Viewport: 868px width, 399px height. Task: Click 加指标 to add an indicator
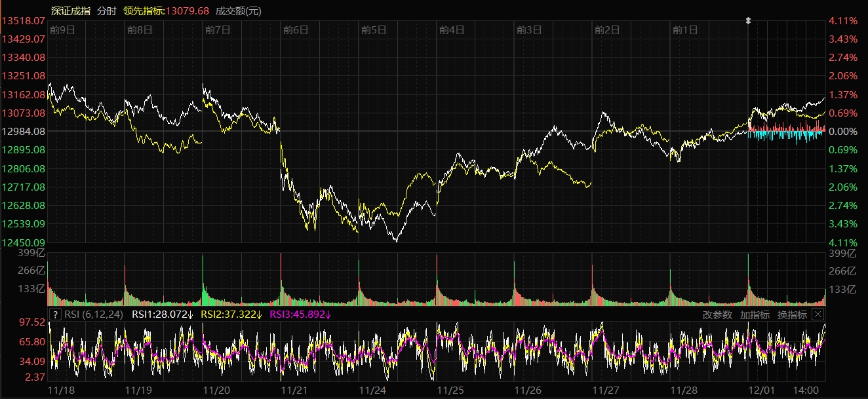point(755,314)
